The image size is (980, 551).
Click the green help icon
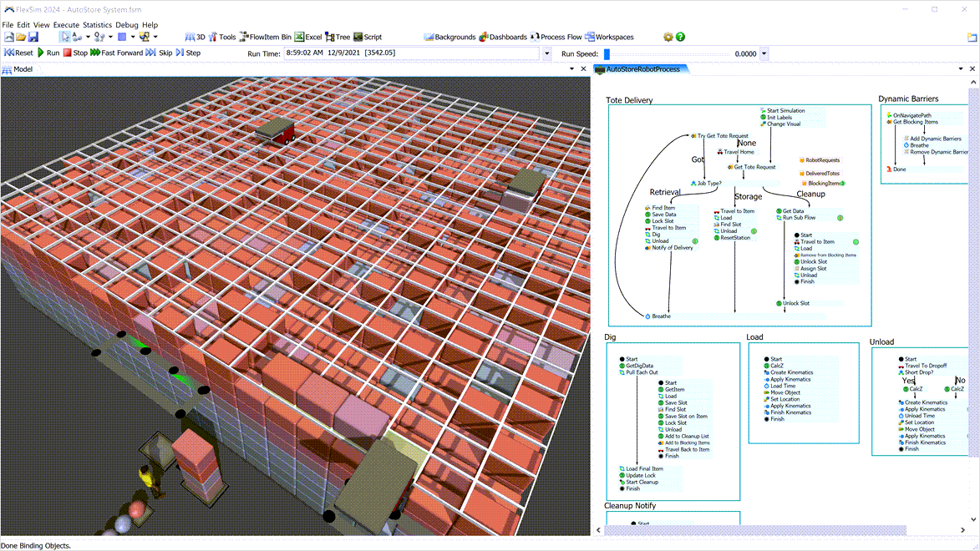679,37
